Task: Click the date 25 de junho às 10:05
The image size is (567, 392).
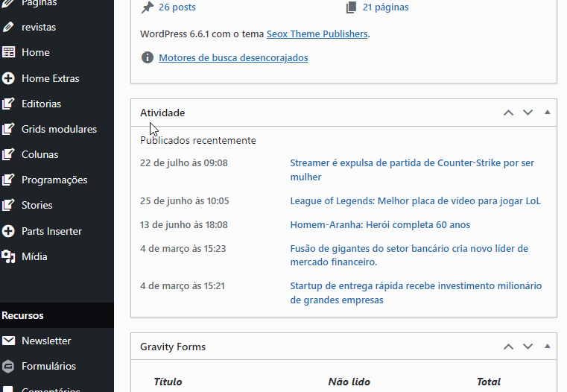Action: pyautogui.click(x=185, y=201)
